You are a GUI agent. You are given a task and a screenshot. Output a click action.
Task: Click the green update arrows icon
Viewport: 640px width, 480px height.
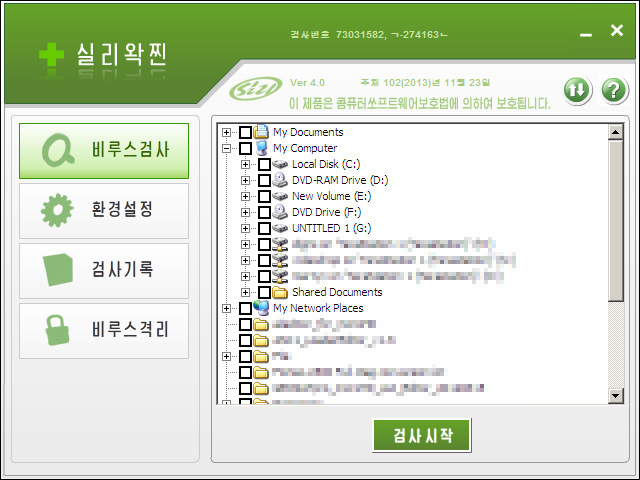click(578, 90)
